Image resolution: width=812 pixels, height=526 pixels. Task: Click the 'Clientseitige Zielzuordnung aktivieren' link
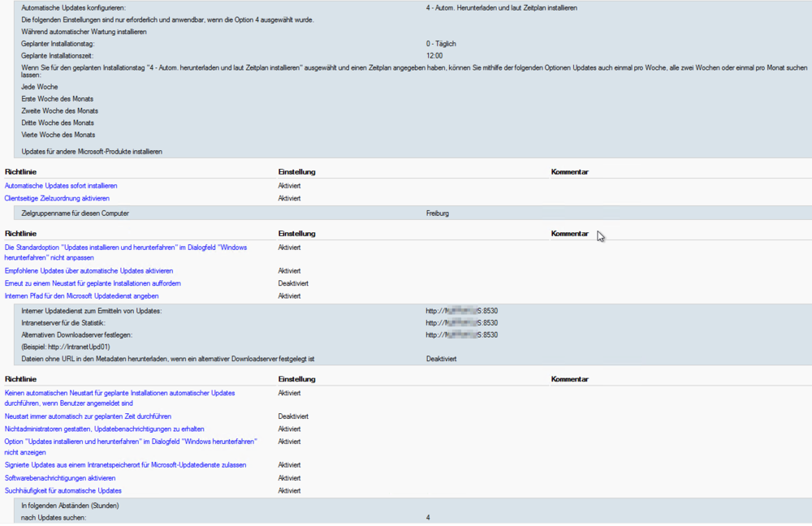pos(57,198)
